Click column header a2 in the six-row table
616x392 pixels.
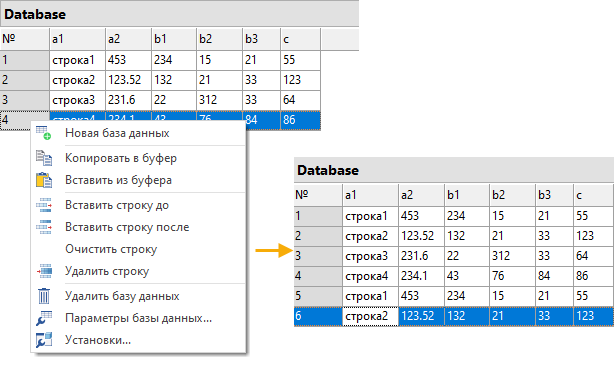pyautogui.click(x=421, y=195)
